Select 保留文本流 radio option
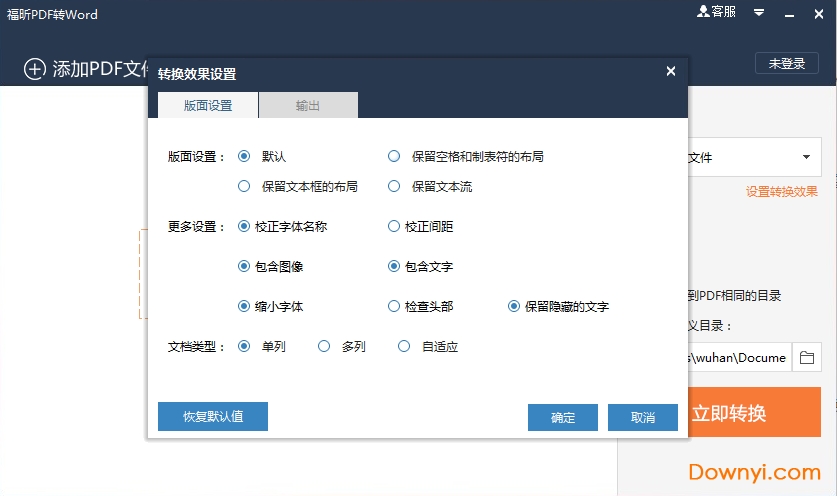 394,186
